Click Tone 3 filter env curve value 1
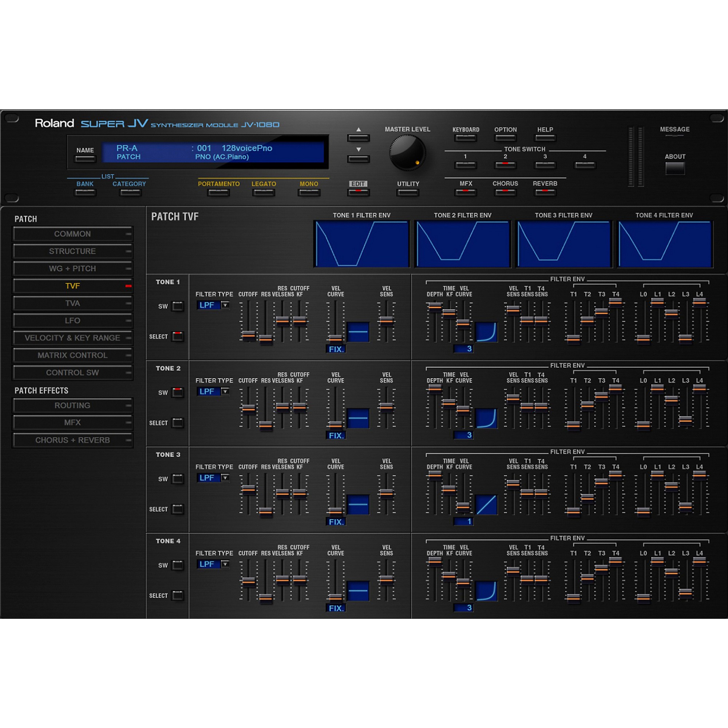The height and width of the screenshot is (728, 728). pyautogui.click(x=463, y=522)
